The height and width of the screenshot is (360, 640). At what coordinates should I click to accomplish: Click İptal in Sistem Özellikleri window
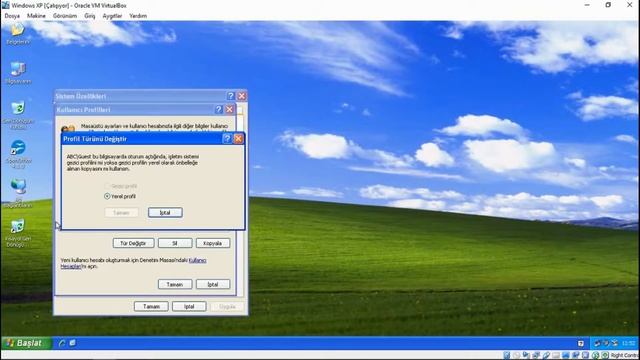(x=189, y=307)
